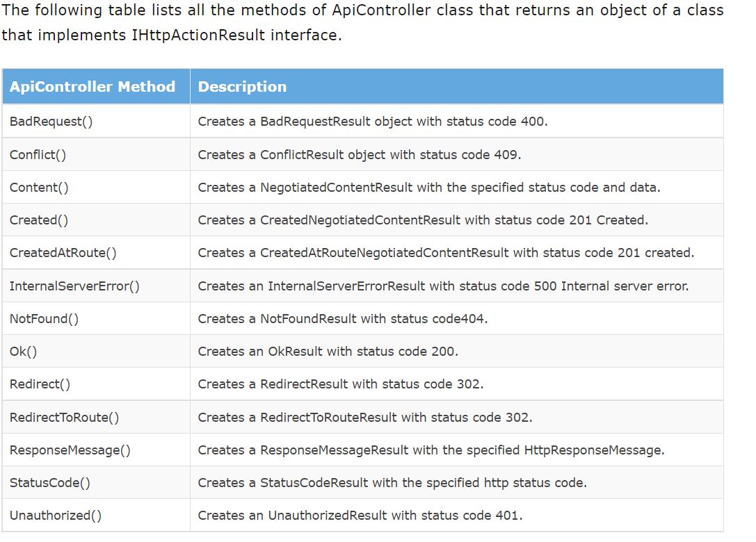Click the ApiController Method column header

click(93, 87)
